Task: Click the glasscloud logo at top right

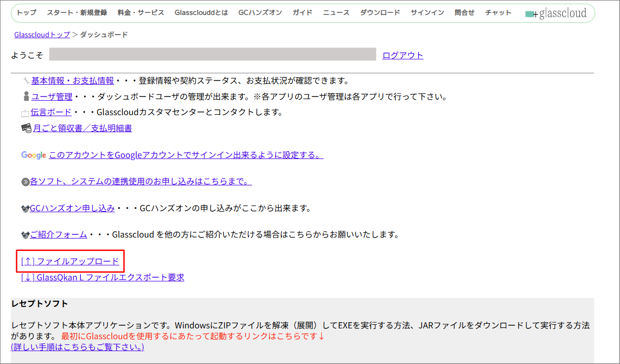Action: 557,12
